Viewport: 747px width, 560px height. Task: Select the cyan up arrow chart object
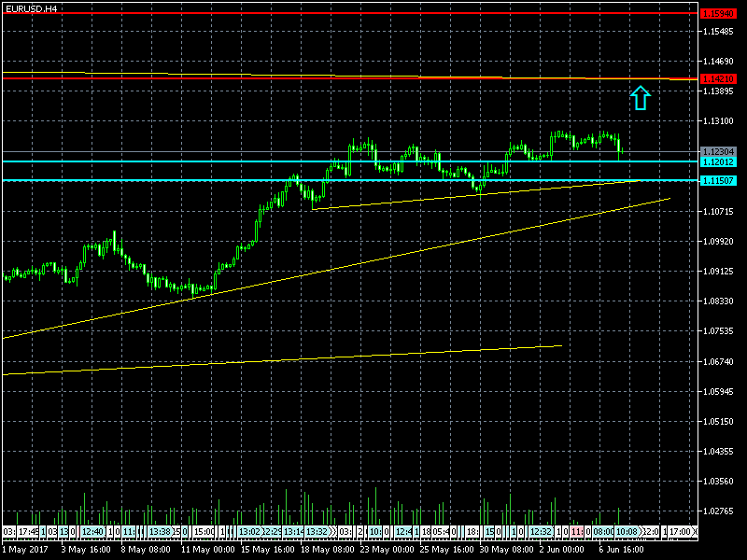[641, 98]
